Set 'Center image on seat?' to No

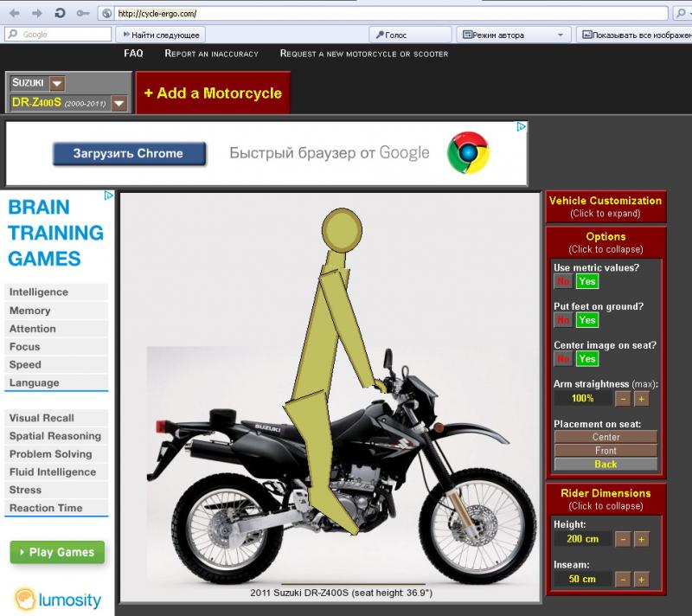click(x=563, y=359)
